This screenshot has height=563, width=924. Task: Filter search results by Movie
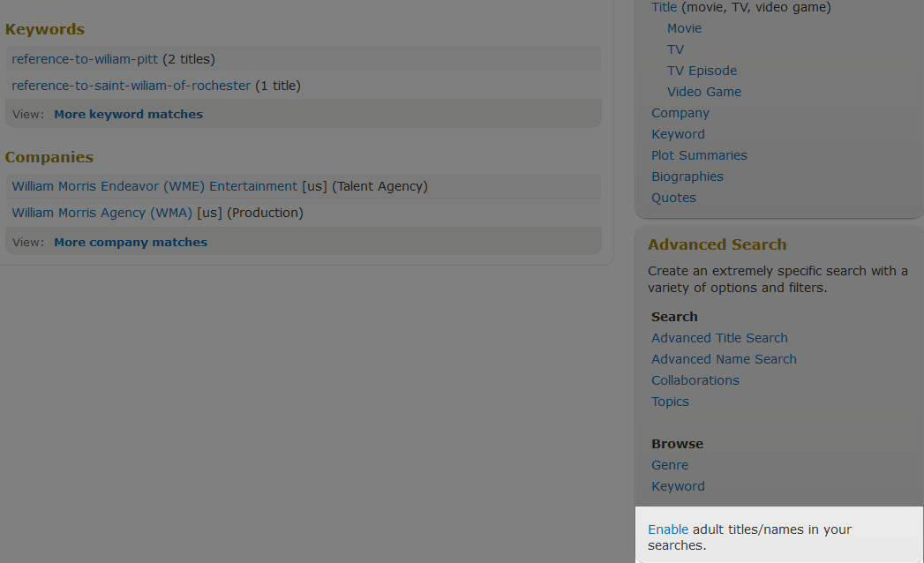point(684,28)
